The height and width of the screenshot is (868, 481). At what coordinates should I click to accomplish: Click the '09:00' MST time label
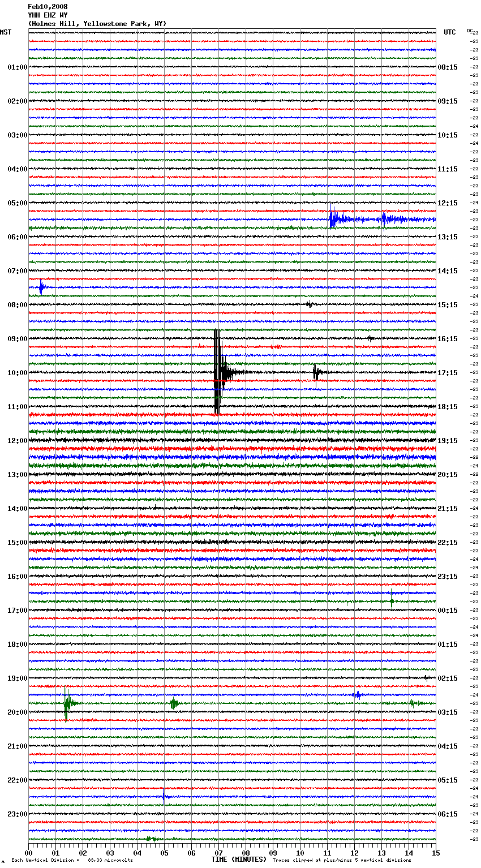click(x=18, y=339)
